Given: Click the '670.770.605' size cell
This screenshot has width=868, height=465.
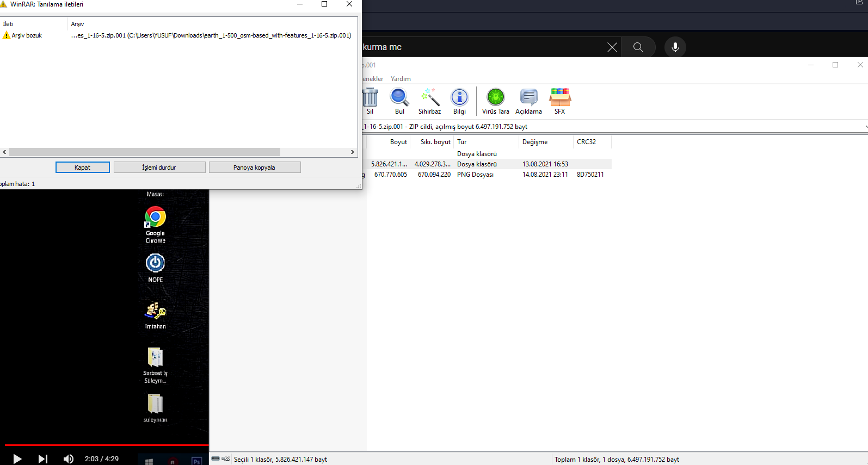Looking at the screenshot, I should (x=391, y=175).
